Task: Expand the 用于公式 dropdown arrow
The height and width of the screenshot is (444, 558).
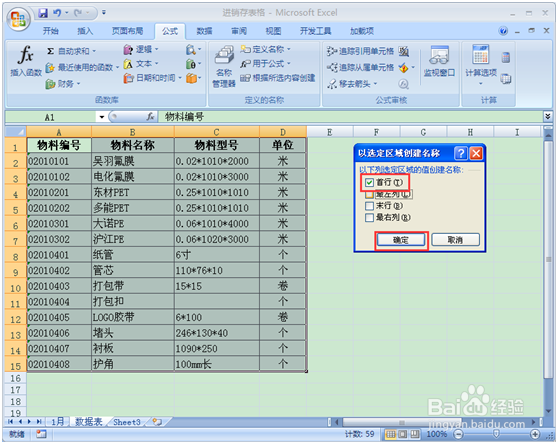Action: pyautogui.click(x=289, y=64)
